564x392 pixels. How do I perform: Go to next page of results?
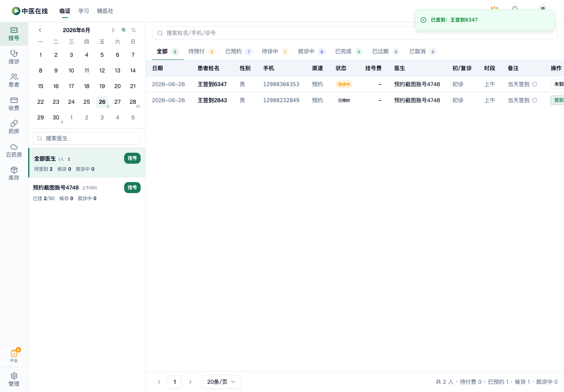(x=190, y=382)
